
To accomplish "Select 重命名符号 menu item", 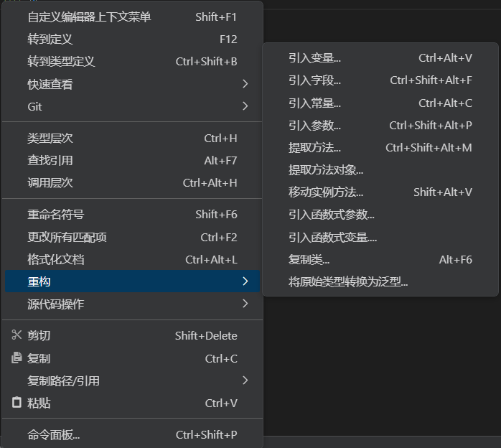I will (132, 215).
